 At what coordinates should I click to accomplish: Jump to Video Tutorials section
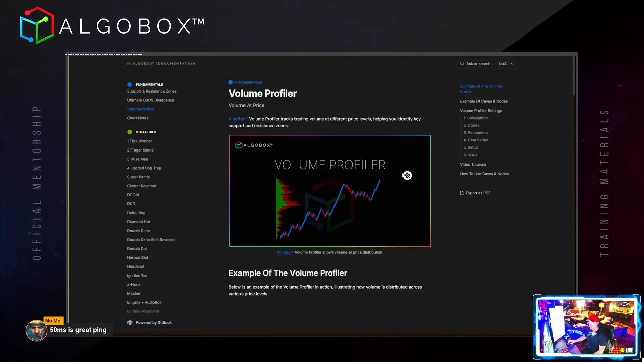click(x=473, y=165)
